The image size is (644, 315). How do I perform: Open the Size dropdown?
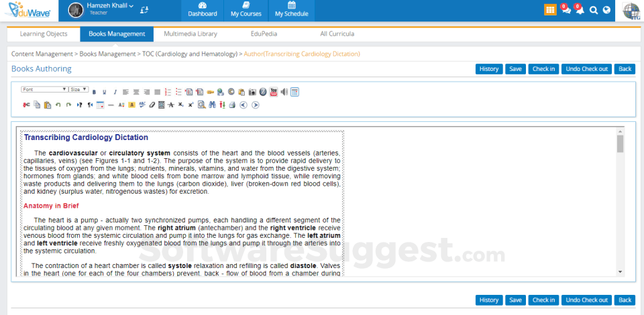click(x=78, y=89)
